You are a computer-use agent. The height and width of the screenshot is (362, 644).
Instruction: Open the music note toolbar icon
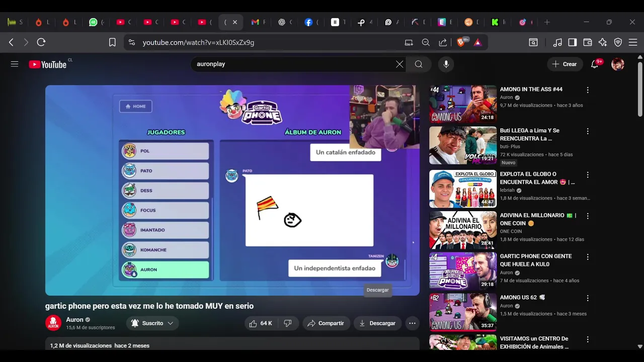click(x=557, y=42)
